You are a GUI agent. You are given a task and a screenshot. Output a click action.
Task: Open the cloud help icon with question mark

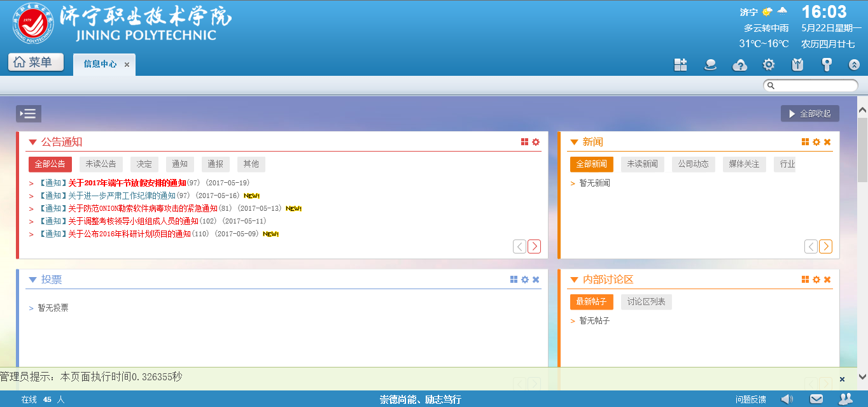point(739,64)
